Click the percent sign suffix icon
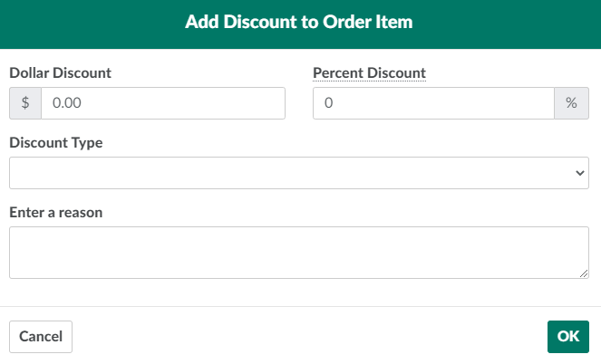The height and width of the screenshot is (364, 601). [x=571, y=103]
